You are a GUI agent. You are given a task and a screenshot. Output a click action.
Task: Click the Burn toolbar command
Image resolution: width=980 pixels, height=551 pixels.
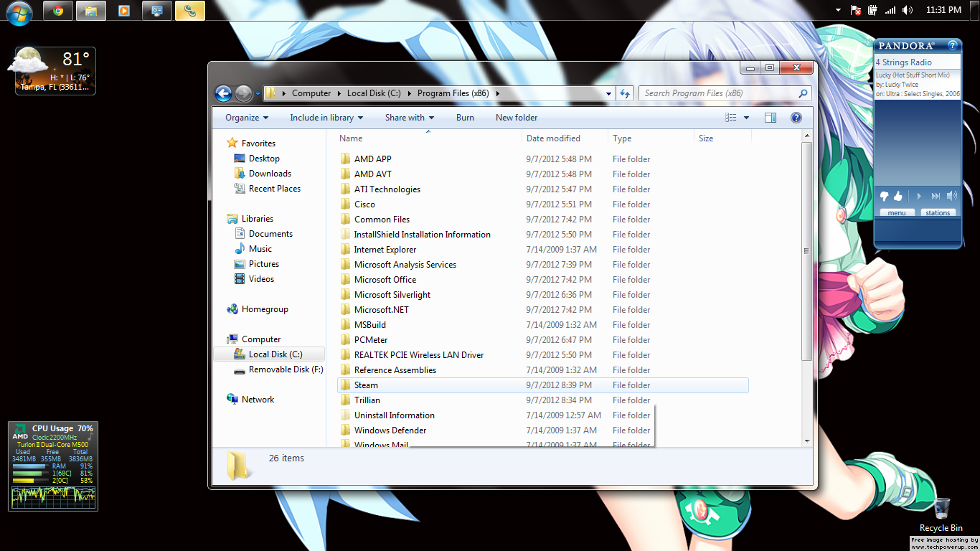465,118
